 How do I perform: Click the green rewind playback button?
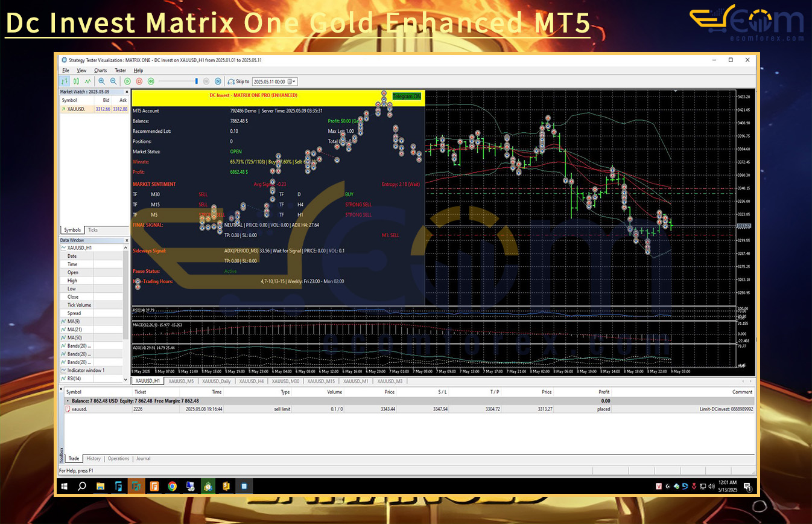pyautogui.click(x=151, y=81)
